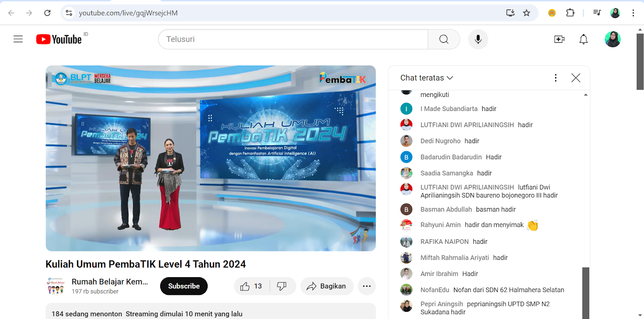Open Rumah Belajar channel avatar

pyautogui.click(x=56, y=286)
